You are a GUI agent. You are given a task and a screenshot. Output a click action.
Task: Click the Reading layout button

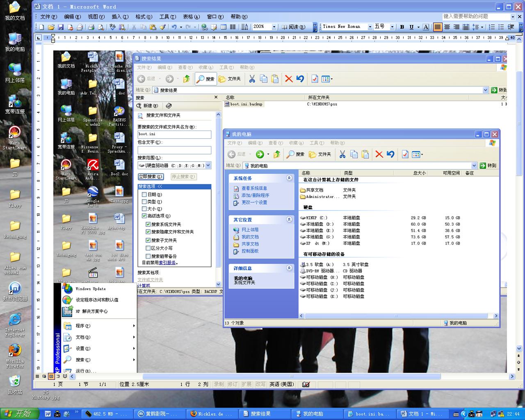click(x=293, y=27)
